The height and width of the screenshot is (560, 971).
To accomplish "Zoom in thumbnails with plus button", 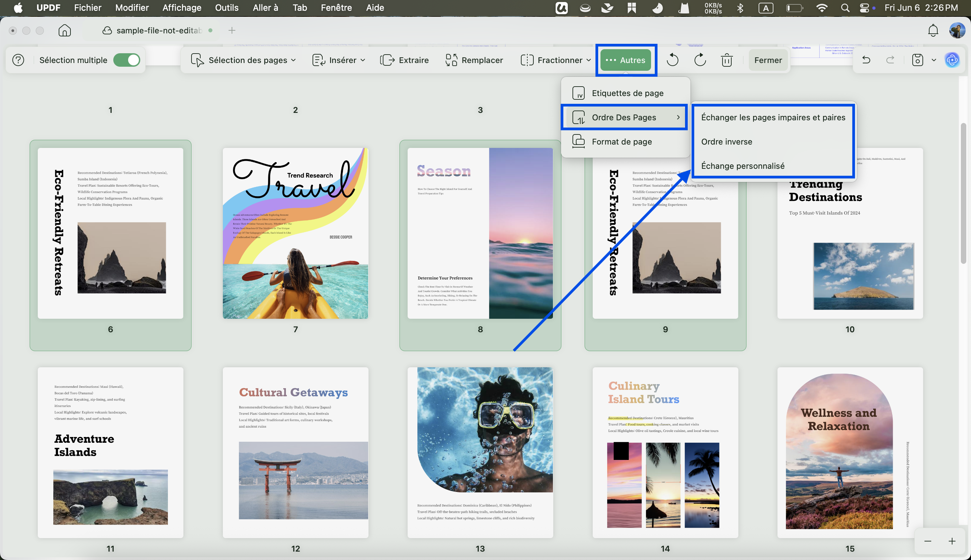I will (952, 541).
